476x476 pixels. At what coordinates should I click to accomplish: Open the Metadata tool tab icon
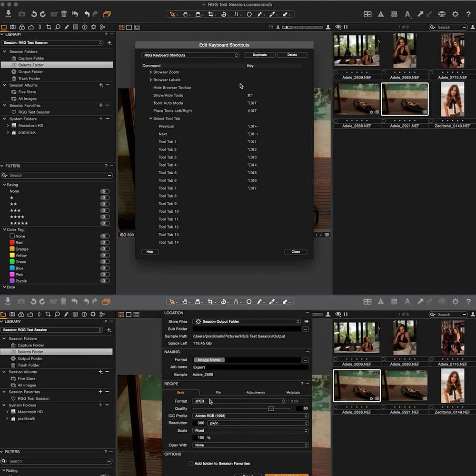pos(76,27)
